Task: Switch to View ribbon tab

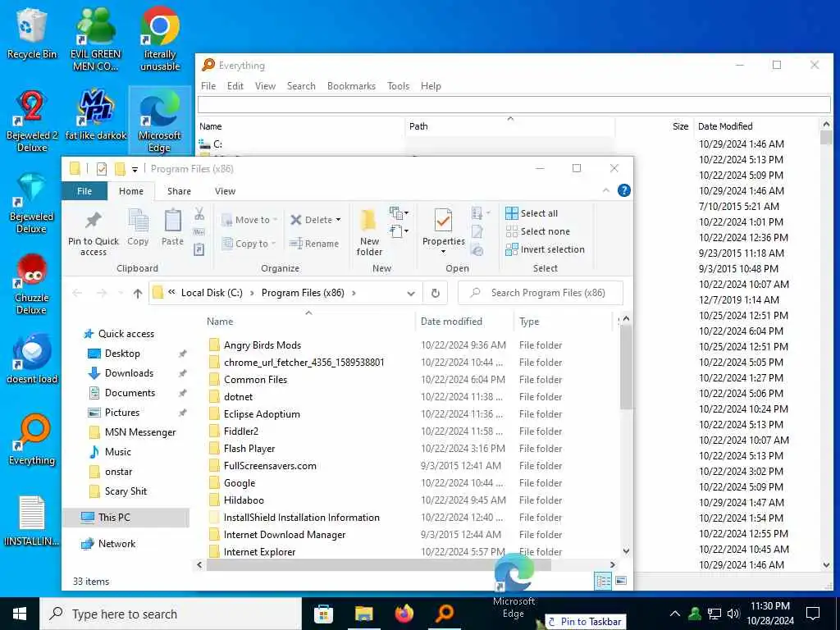Action: (x=225, y=190)
